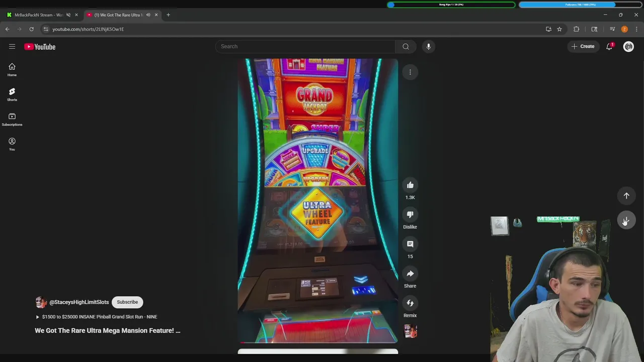Open Chrome three-dot menu
The image size is (644, 362).
point(636,29)
